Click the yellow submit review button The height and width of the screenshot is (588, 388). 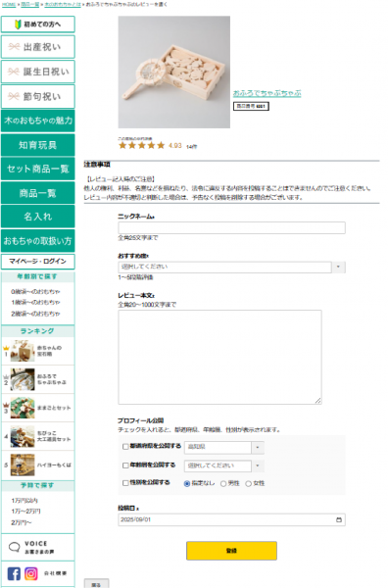[231, 551]
